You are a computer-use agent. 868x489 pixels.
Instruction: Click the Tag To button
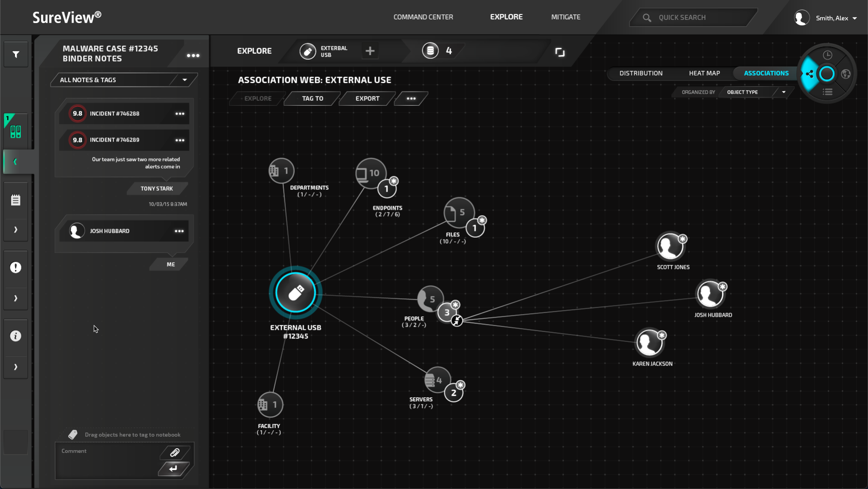[x=312, y=99]
